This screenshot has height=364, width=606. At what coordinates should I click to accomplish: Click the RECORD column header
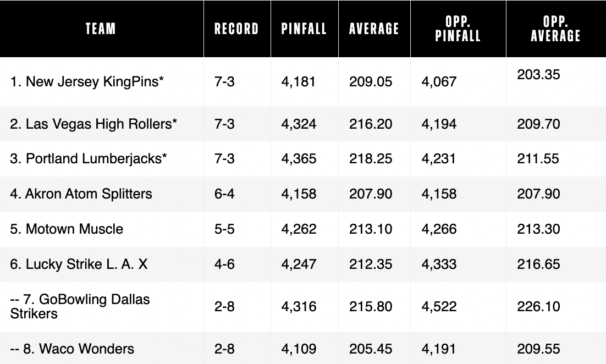tap(236, 29)
